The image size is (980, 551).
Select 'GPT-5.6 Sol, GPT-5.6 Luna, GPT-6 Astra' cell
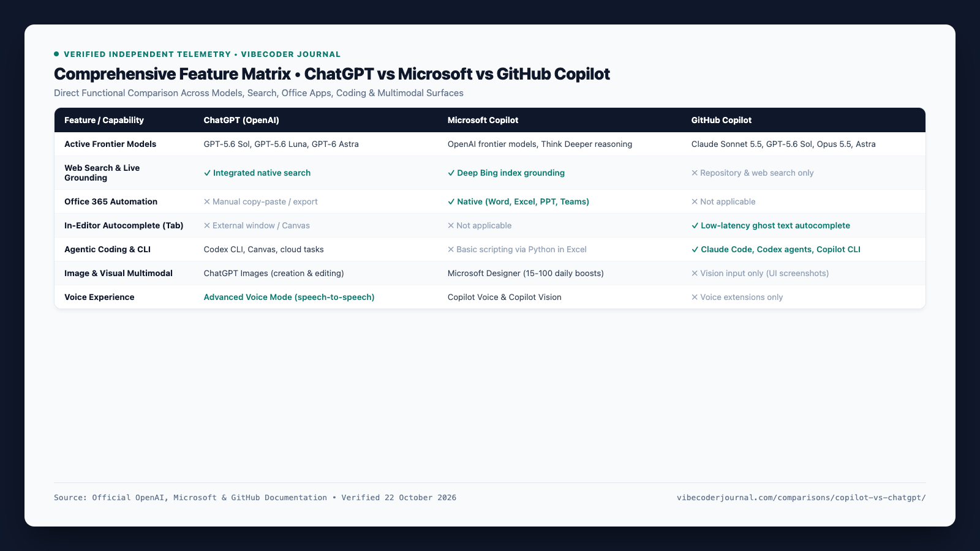(x=281, y=144)
